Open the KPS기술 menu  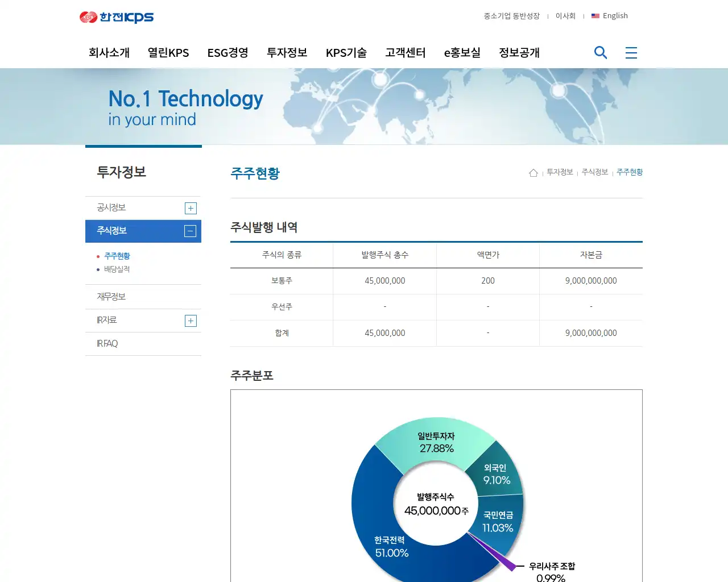tap(346, 52)
